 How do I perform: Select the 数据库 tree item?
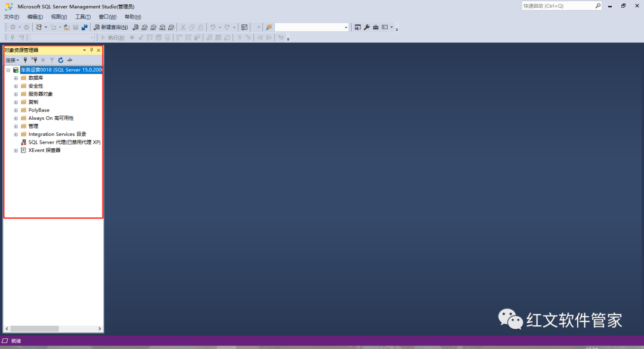tap(35, 78)
